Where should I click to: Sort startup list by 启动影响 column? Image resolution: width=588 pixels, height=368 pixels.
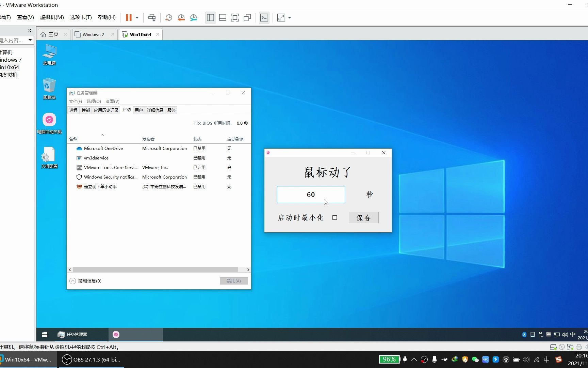(x=238, y=139)
